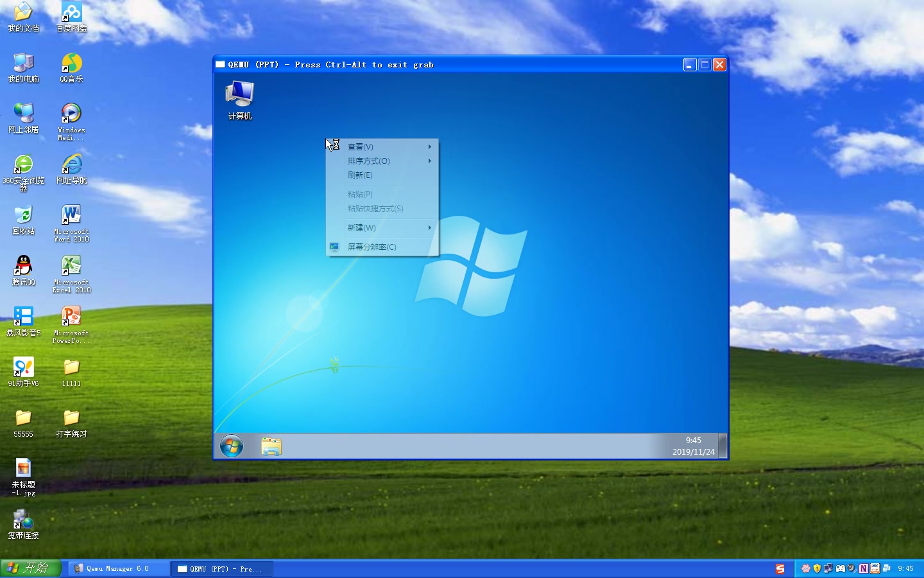The image size is (924, 578).
Task: Switch to QEMU (PPT) taskbar button
Action: pyautogui.click(x=223, y=568)
